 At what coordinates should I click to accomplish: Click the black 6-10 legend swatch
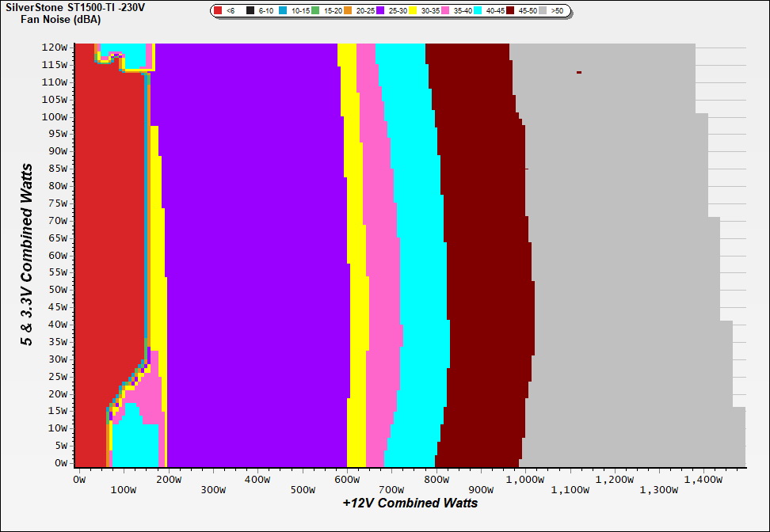251,12
